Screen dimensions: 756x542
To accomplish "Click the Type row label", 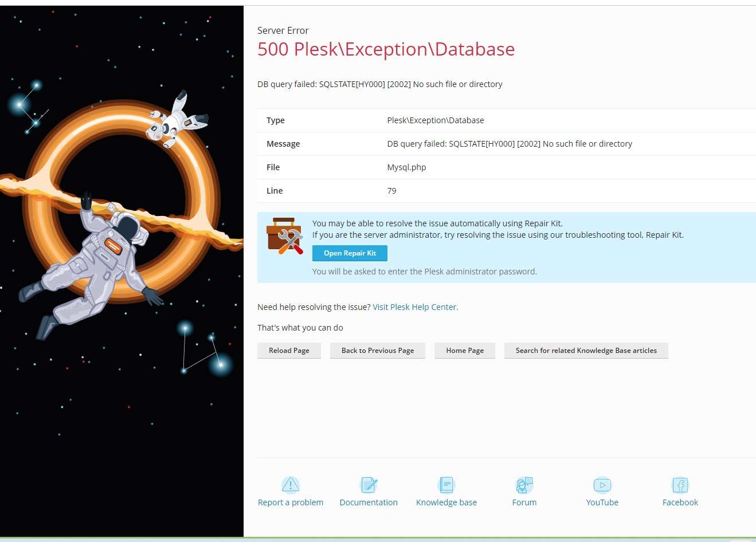I will [276, 120].
